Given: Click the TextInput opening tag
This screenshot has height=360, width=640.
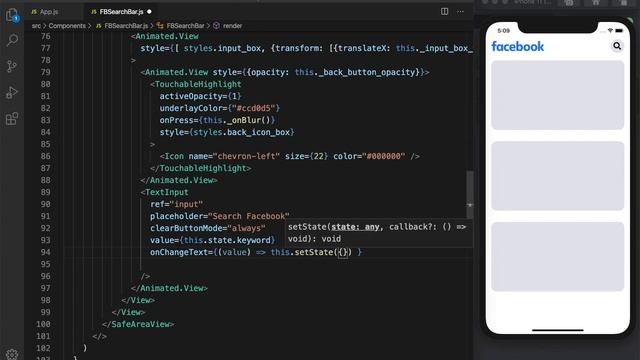Looking at the screenshot, I should 164,192.
